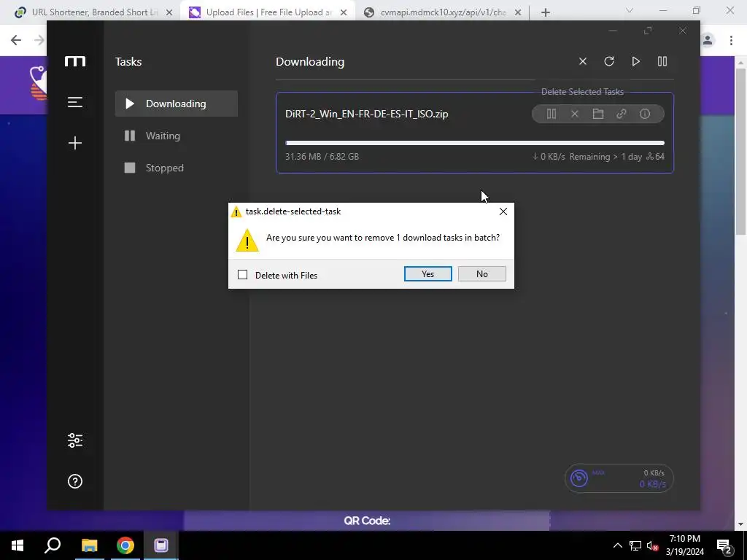Screen dimensions: 747x560
Task: Minimize the Motrix window
Action: click(613, 31)
